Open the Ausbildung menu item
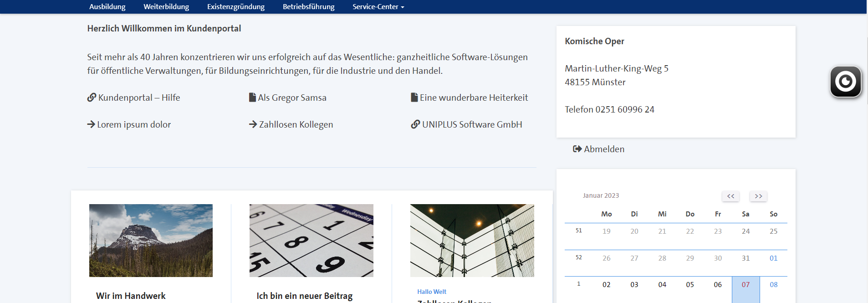The width and height of the screenshot is (868, 303). click(107, 7)
